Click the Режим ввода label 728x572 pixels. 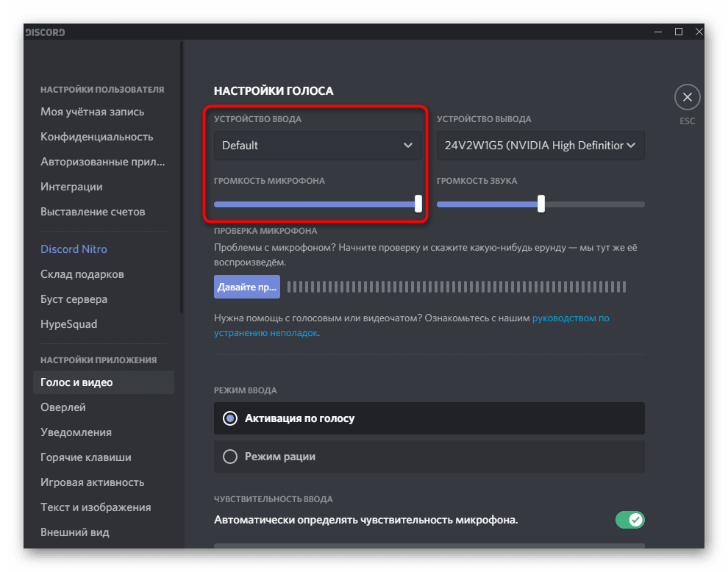[x=245, y=390]
